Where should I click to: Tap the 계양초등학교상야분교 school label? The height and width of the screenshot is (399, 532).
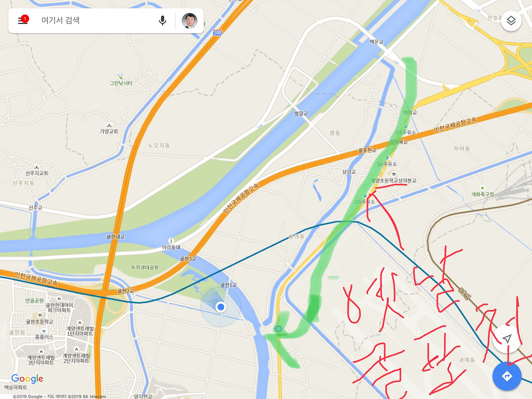pyautogui.click(x=393, y=180)
